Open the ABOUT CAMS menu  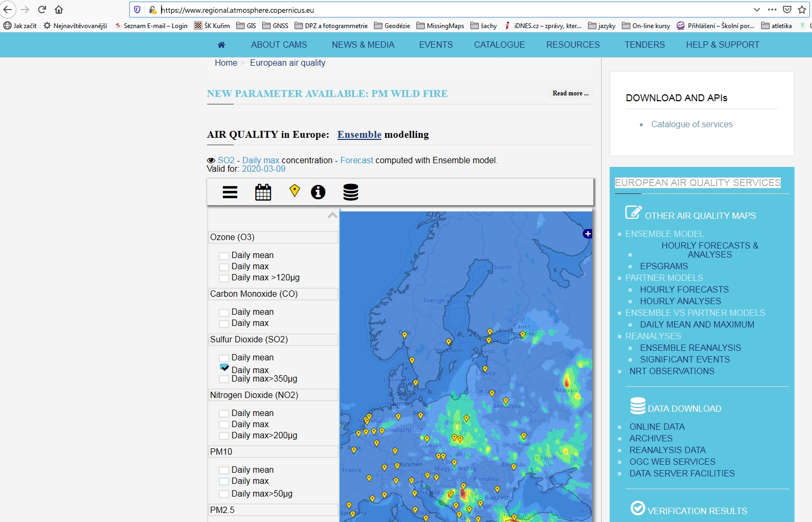279,45
